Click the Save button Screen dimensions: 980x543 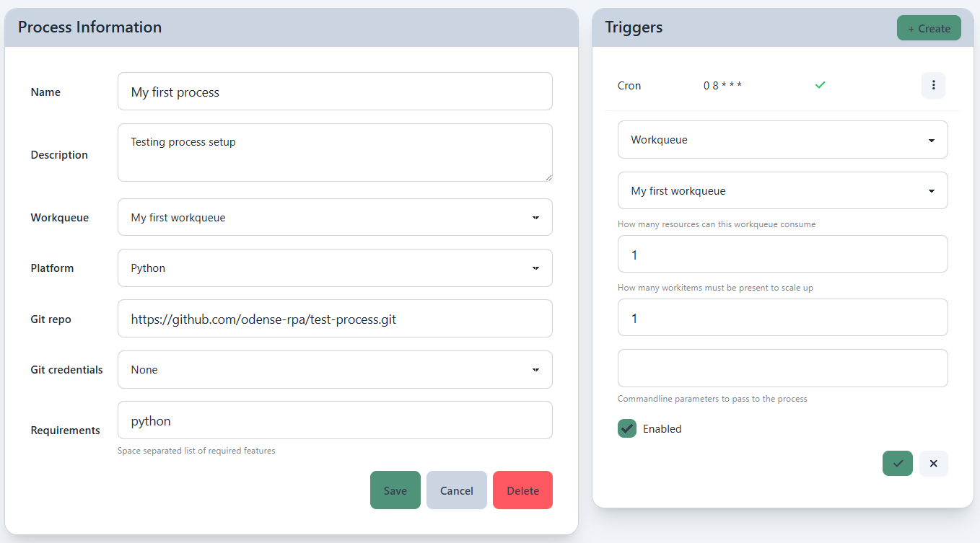pos(395,490)
